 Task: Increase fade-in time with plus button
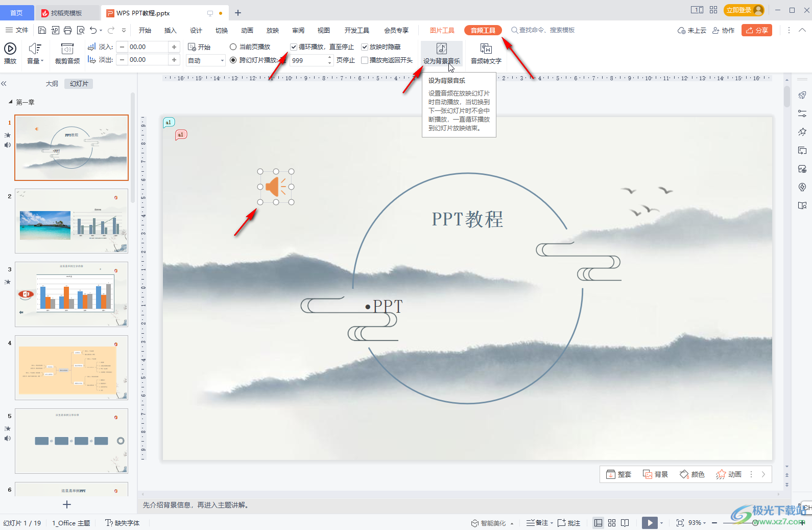click(x=174, y=47)
